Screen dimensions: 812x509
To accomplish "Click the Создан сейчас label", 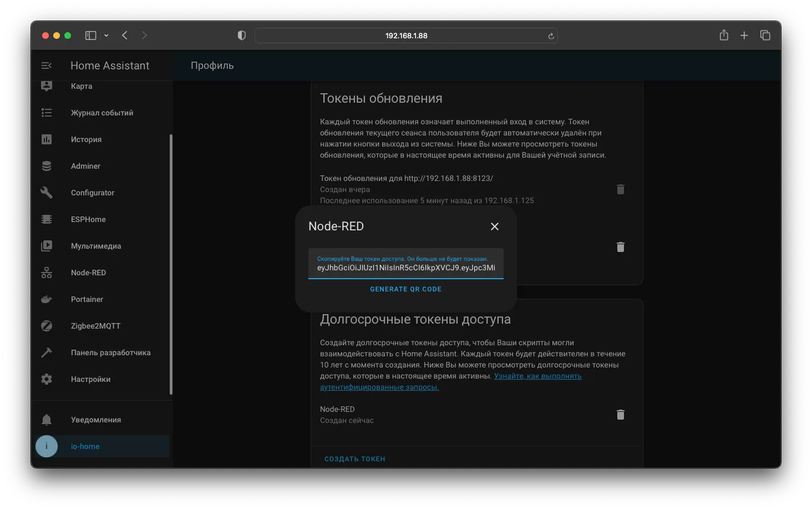I will coord(347,420).
